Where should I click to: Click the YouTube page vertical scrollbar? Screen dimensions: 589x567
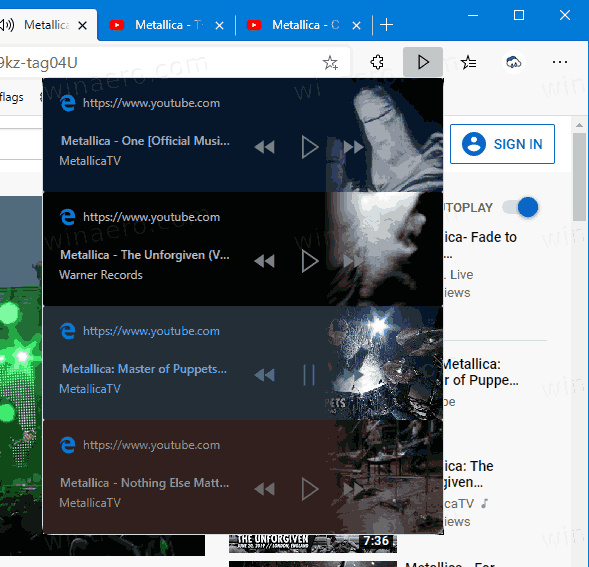click(579, 177)
